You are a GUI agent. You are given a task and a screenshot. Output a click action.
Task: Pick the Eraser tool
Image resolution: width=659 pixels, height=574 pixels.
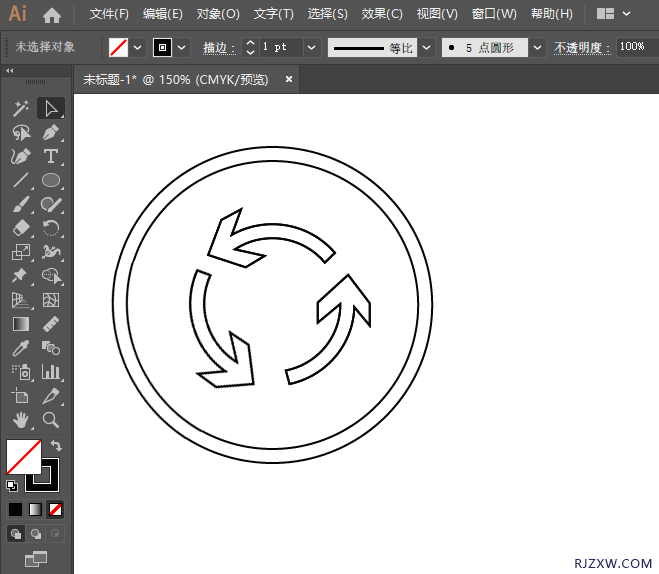(20, 229)
